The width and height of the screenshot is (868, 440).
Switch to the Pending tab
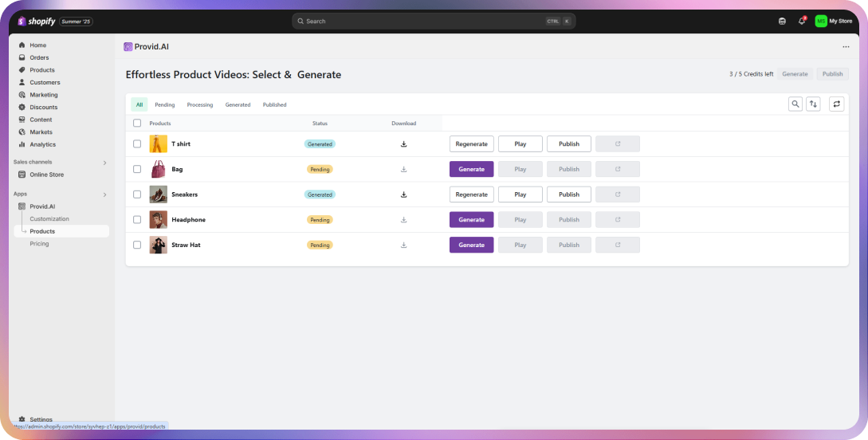(x=165, y=104)
